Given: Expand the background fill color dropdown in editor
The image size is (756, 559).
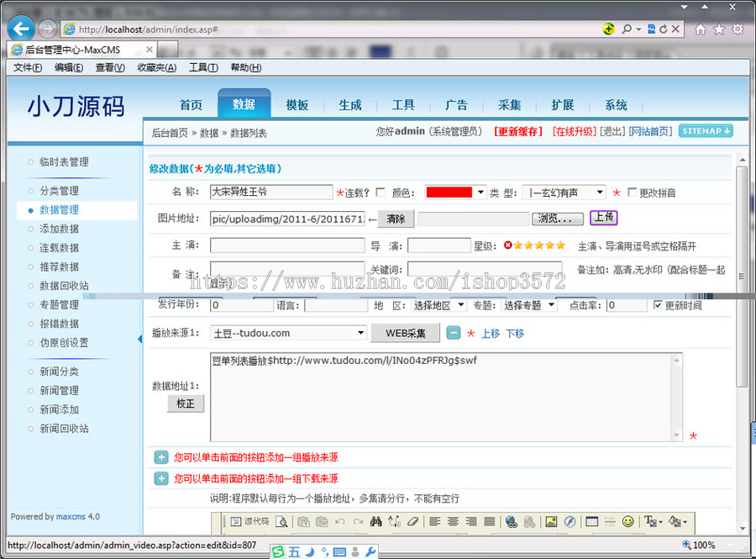Looking at the screenshot, I should tap(685, 522).
